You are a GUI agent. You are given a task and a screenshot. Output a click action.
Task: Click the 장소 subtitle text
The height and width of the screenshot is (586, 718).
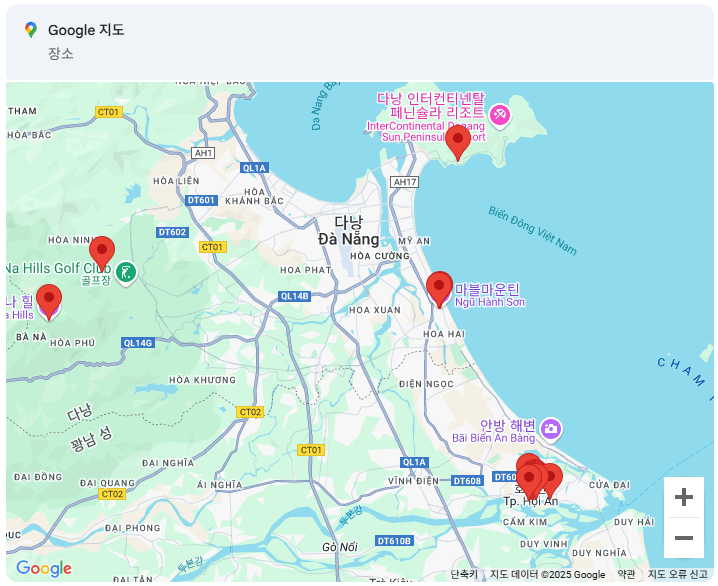click(60, 54)
